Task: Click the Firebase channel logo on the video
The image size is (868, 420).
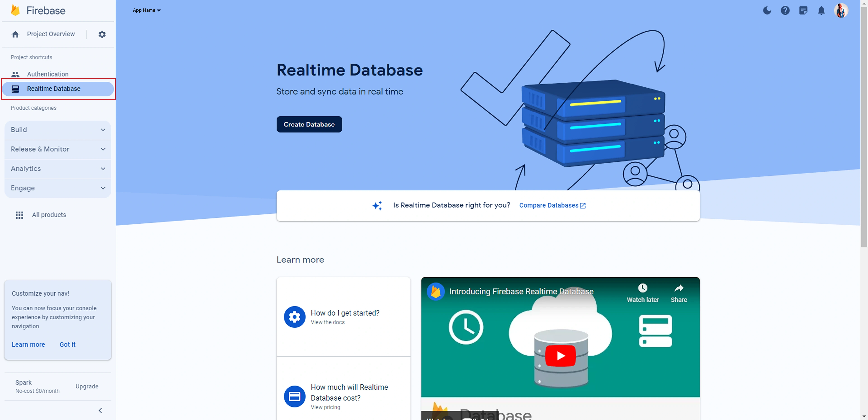Action: tap(436, 292)
